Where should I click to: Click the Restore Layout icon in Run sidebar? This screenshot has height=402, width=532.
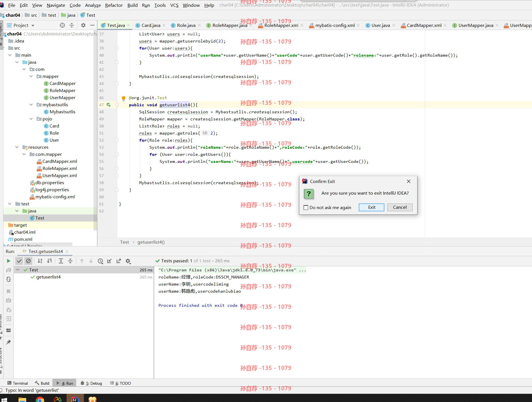coord(9,330)
